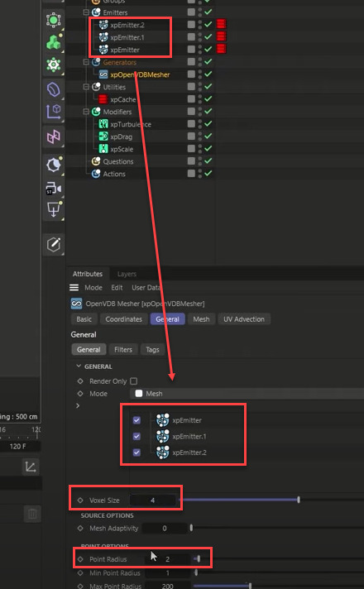364x589 pixels.
Task: Switch to the Basic tab
Action: tap(84, 319)
